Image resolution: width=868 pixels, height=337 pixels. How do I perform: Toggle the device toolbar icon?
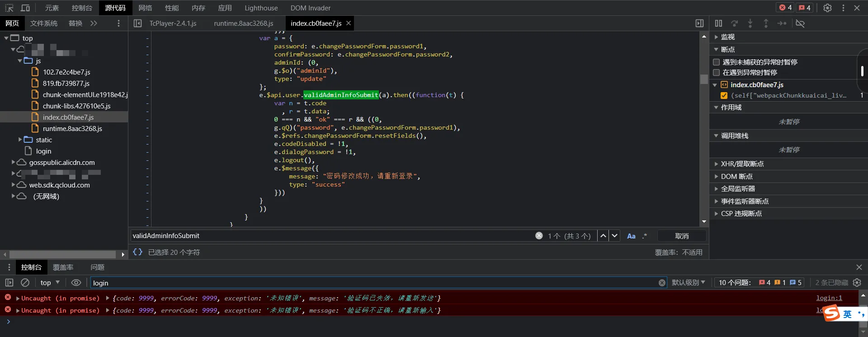point(25,8)
